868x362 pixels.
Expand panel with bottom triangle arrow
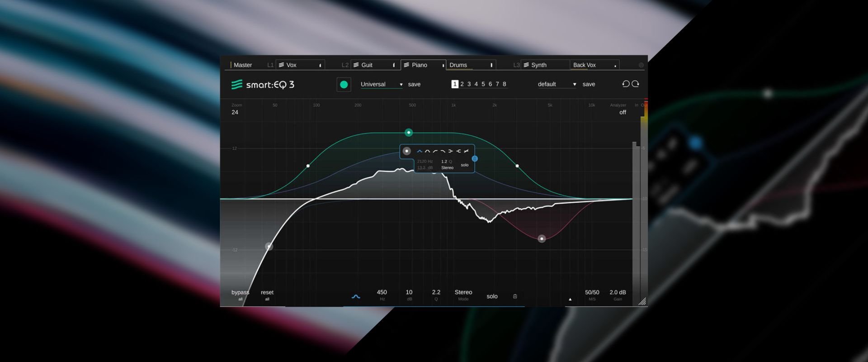[570, 299]
